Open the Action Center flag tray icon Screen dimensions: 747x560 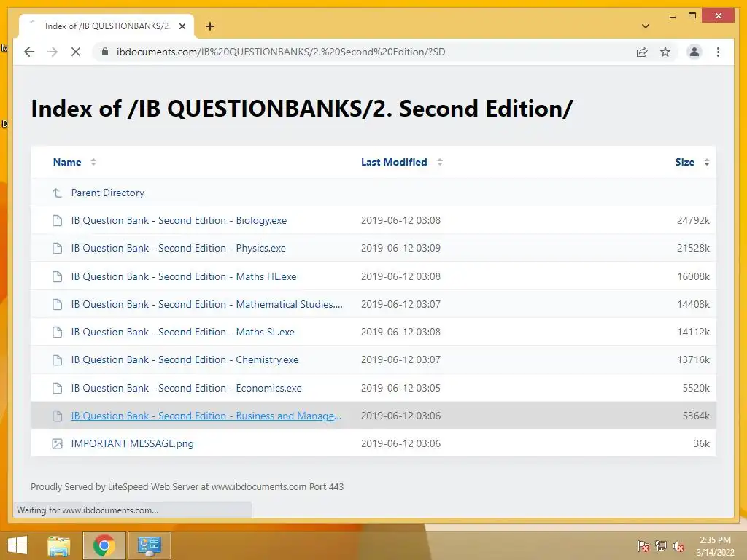click(643, 546)
